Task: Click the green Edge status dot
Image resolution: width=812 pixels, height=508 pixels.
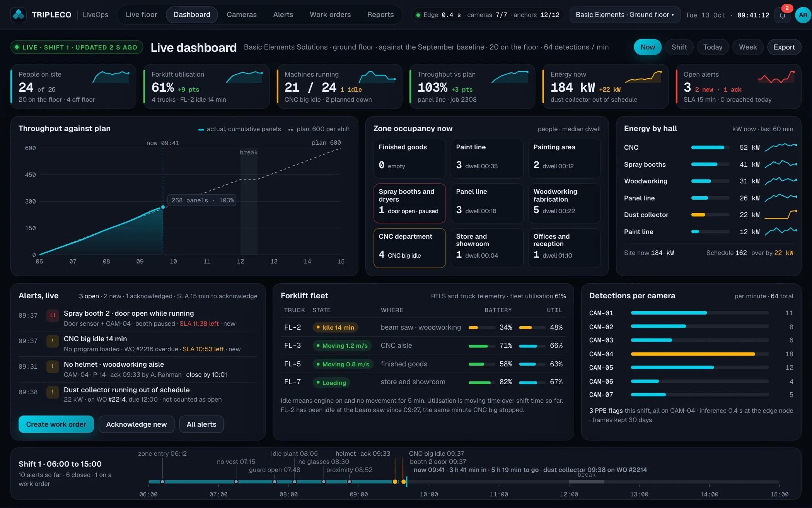Action: pyautogui.click(x=418, y=15)
